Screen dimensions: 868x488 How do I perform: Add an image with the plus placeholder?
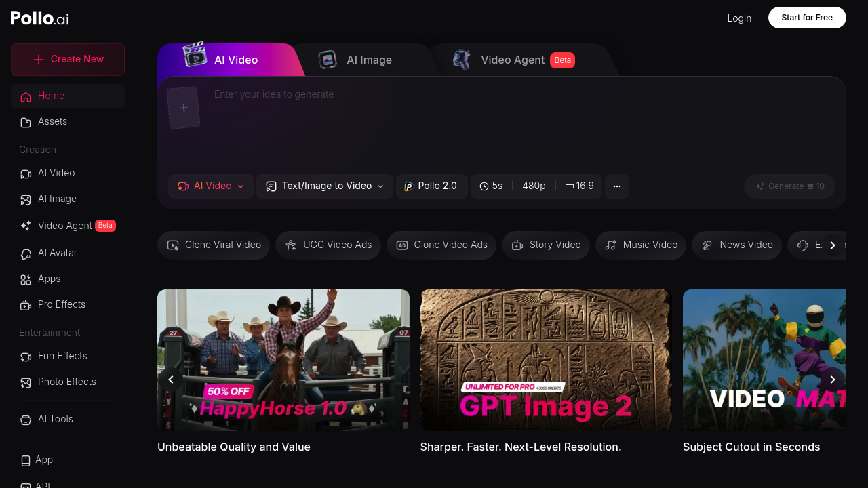(183, 108)
